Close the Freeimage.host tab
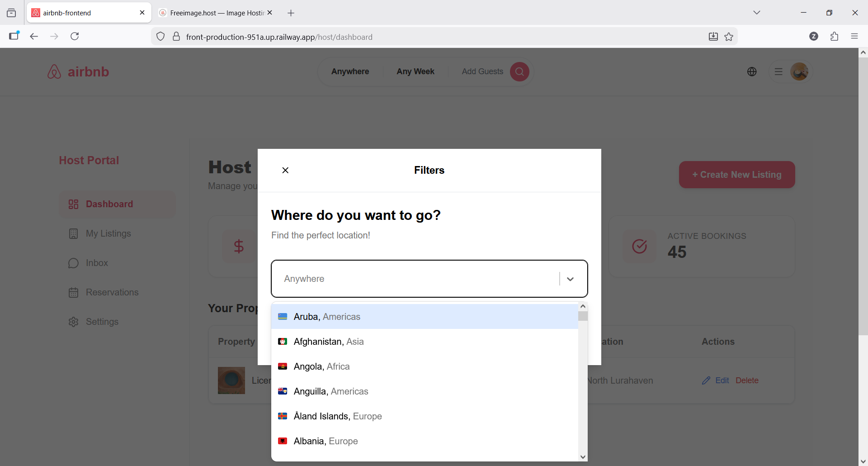 click(x=270, y=13)
